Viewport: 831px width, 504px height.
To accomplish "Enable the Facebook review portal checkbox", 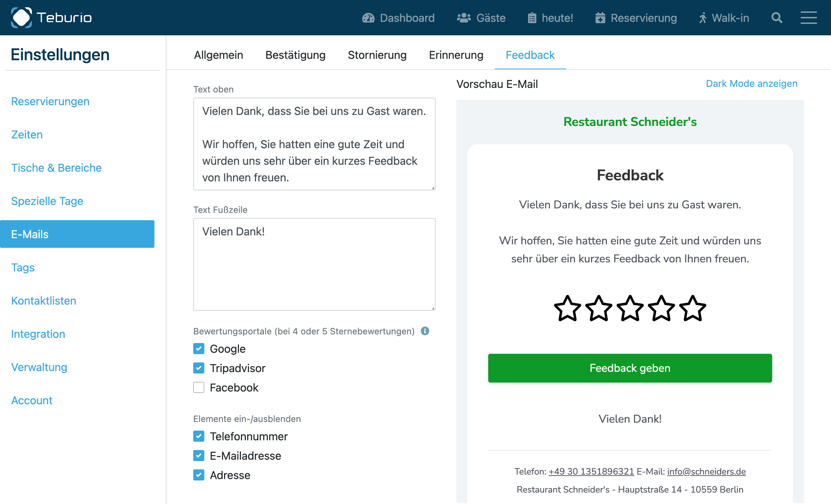I will tap(198, 387).
